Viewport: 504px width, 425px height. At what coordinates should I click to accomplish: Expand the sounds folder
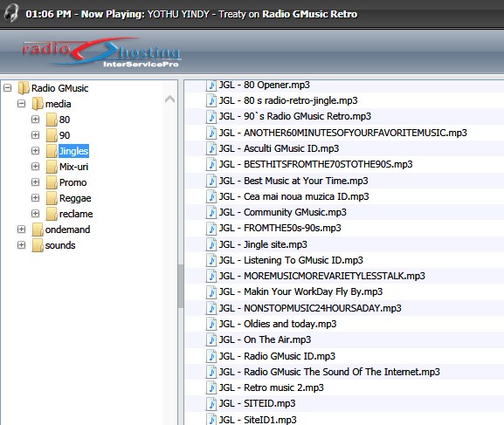point(22,245)
